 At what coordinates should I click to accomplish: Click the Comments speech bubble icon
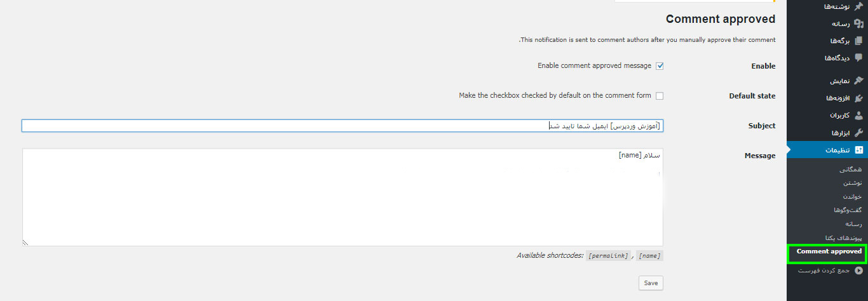click(858, 58)
